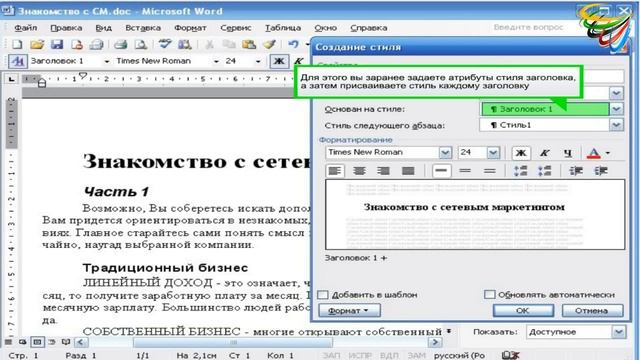Screen dimensions: 640x360
Task: Open the Файл menu
Action: (26, 28)
